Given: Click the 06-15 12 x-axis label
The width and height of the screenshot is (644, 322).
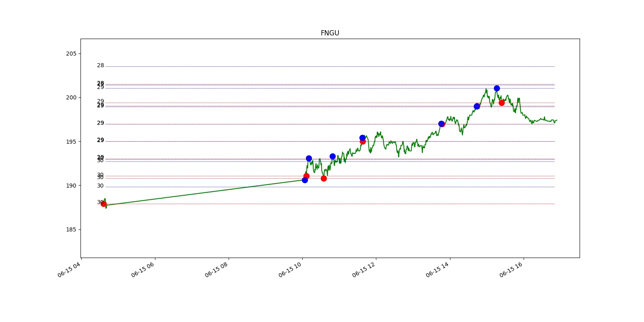Looking at the screenshot, I should coord(364,270).
